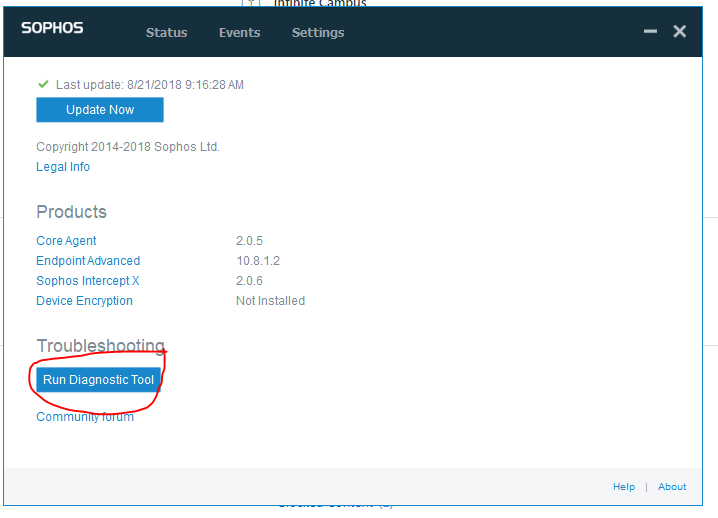Close the Sophos window
Viewport: 718px width, 518px height.
coord(680,31)
